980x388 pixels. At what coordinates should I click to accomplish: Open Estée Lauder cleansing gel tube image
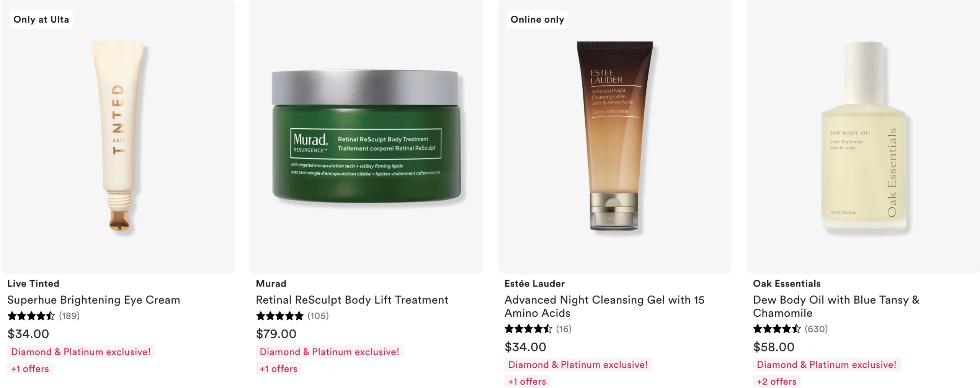(615, 136)
